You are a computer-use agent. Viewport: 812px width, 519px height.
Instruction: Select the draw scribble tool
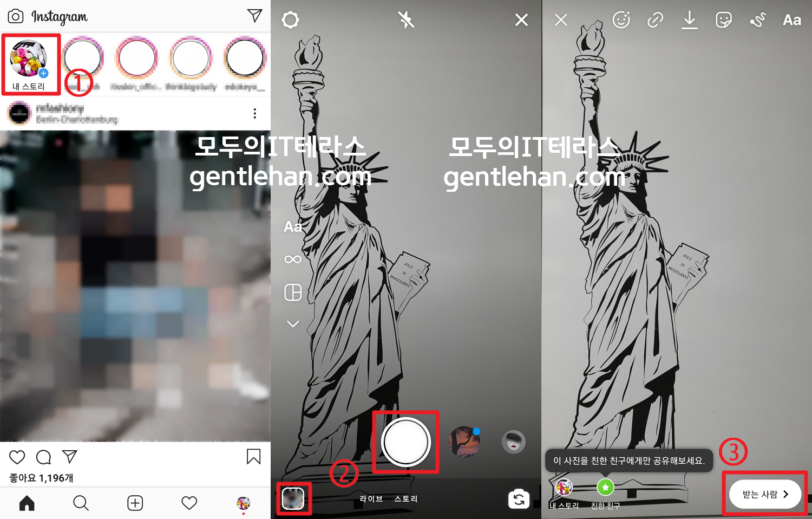coord(757,20)
